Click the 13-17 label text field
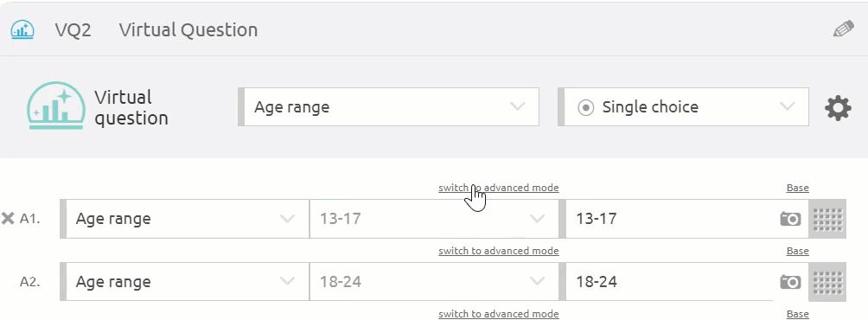The height and width of the screenshot is (320, 868). (670, 219)
